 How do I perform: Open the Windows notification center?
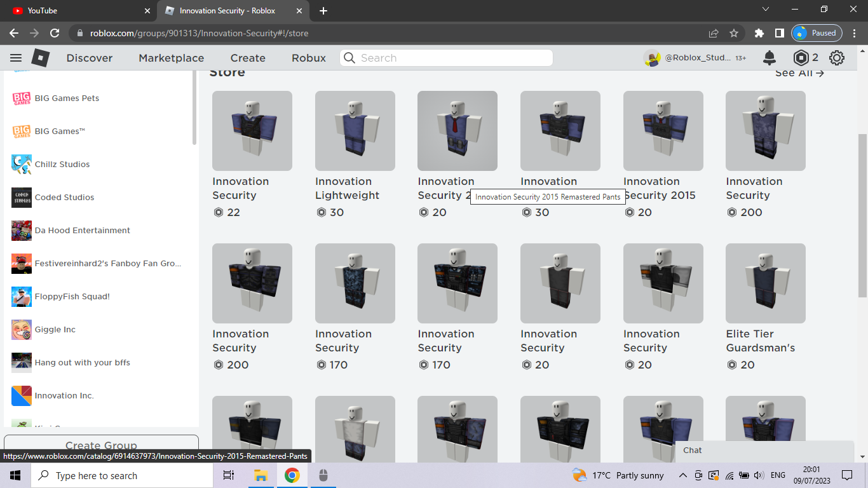click(x=846, y=475)
